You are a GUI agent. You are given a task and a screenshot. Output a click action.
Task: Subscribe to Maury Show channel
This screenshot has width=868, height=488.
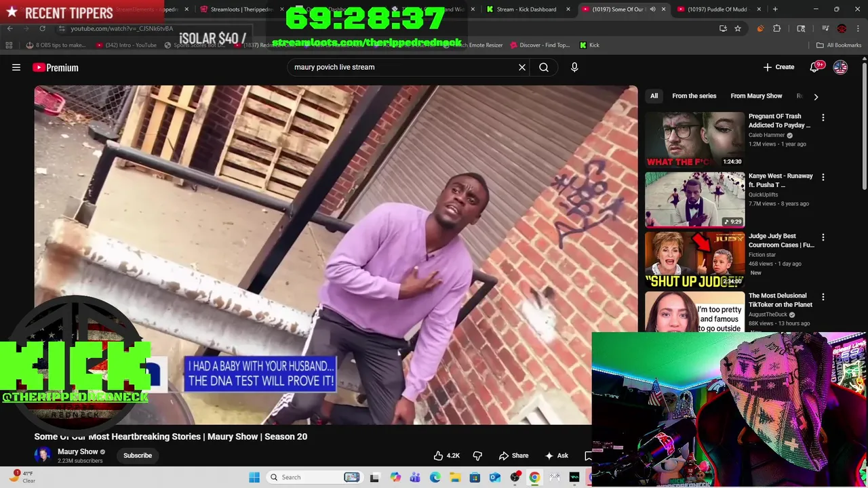(138, 455)
